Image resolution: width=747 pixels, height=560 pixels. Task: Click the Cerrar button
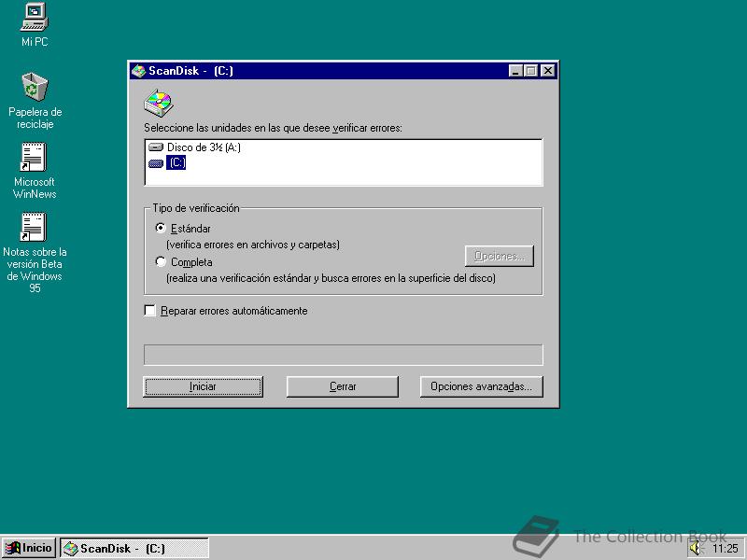click(x=343, y=386)
